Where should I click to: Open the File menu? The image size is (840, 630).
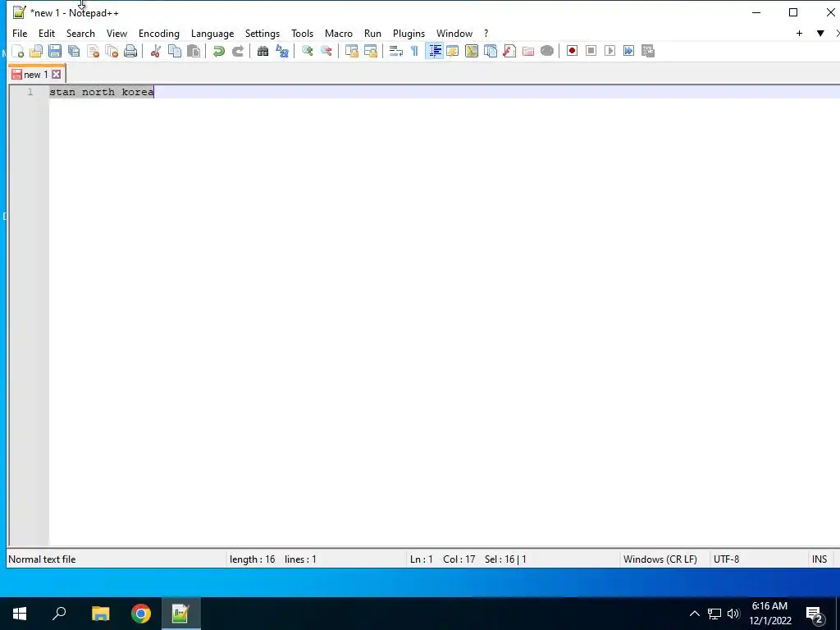coord(20,33)
